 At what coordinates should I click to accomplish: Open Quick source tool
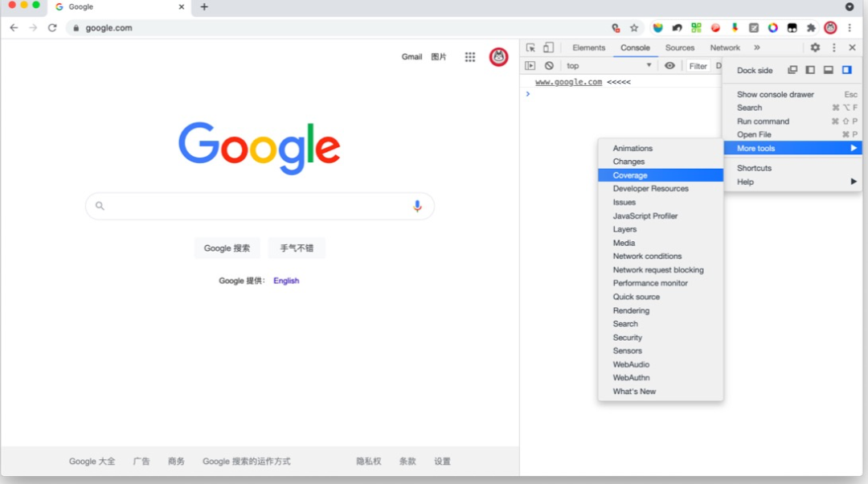pos(661,297)
